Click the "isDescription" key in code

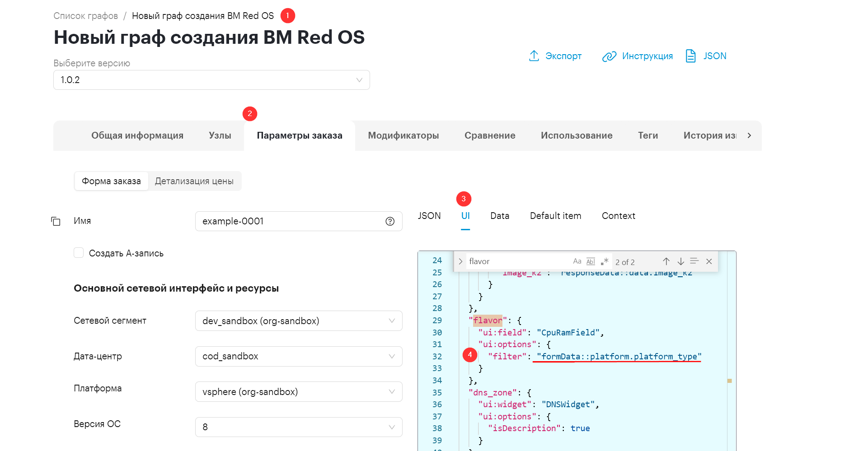pyautogui.click(x=524, y=428)
